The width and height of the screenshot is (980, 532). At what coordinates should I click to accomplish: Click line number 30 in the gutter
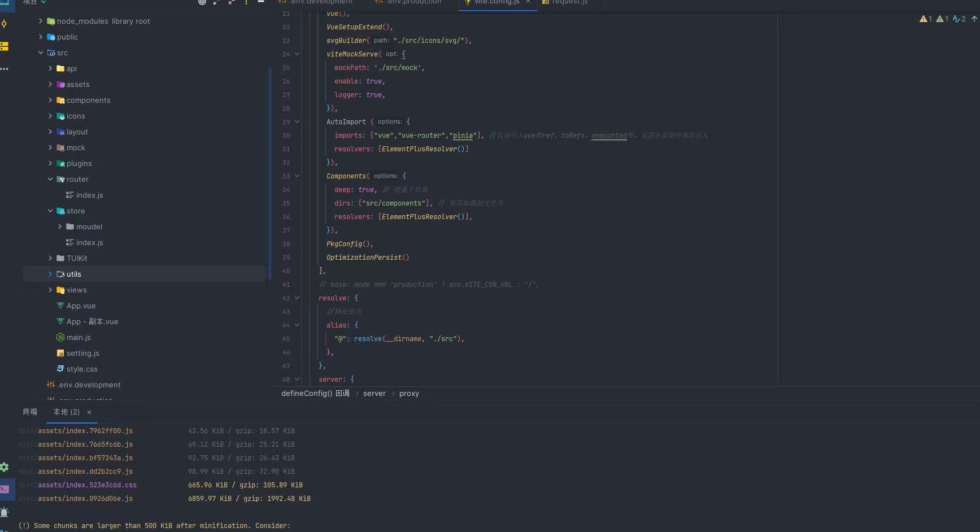pos(286,136)
